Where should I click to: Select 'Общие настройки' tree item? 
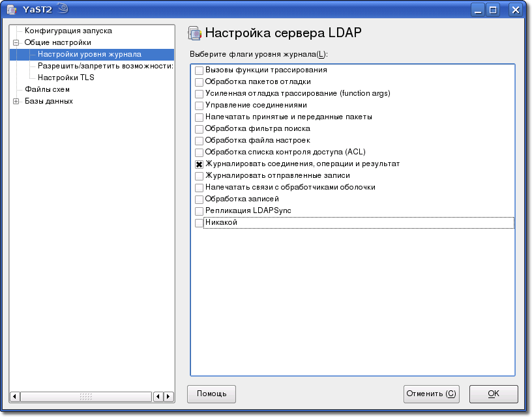click(57, 42)
